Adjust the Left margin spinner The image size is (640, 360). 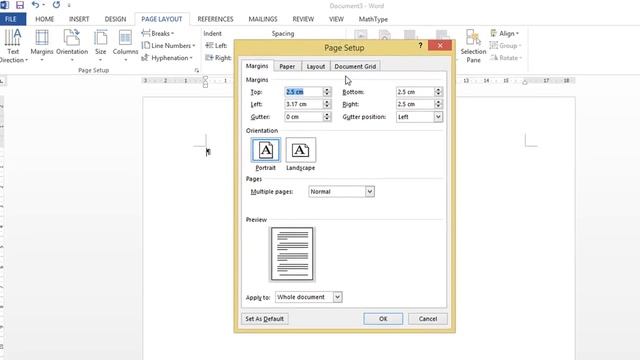327,104
